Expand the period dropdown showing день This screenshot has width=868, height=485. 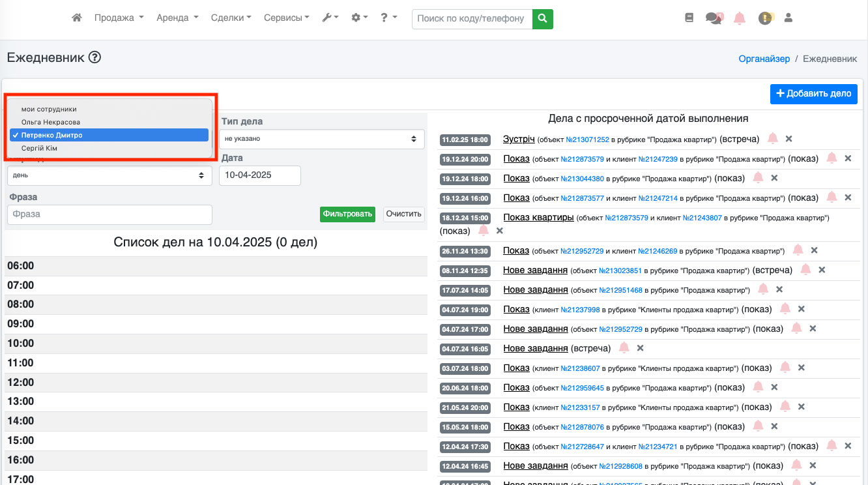109,175
